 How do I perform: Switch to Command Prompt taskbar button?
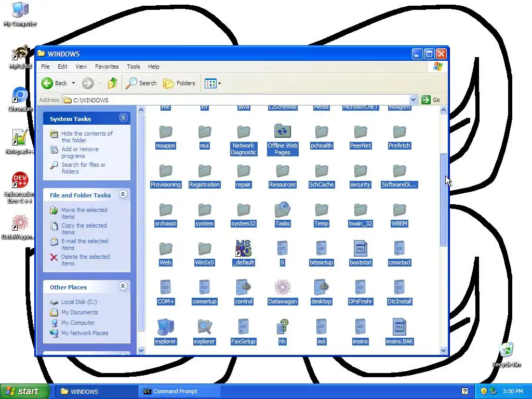pos(179,391)
